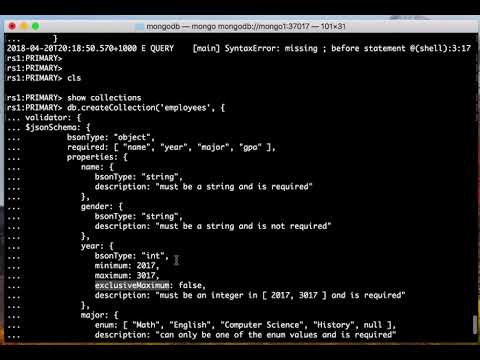Click the green zoom window button
Image resolution: width=480 pixels, height=360 pixels.
pos(36,26)
